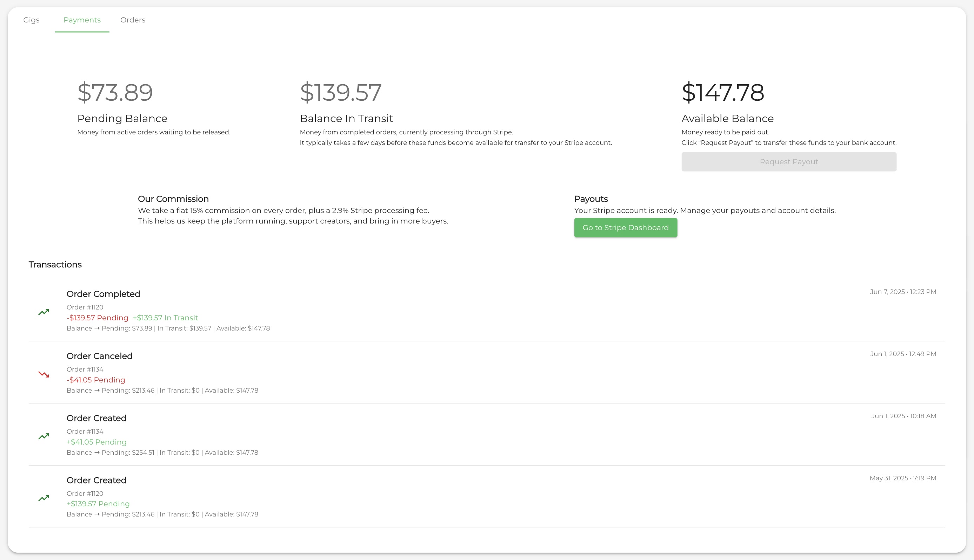Click balance line showing Pending: $73.89
The height and width of the screenshot is (560, 974).
pyautogui.click(x=168, y=328)
